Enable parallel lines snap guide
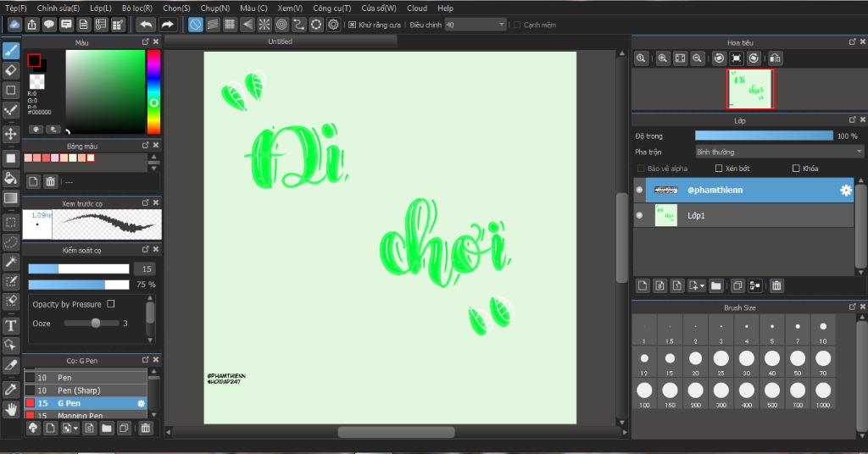 pos(213,25)
